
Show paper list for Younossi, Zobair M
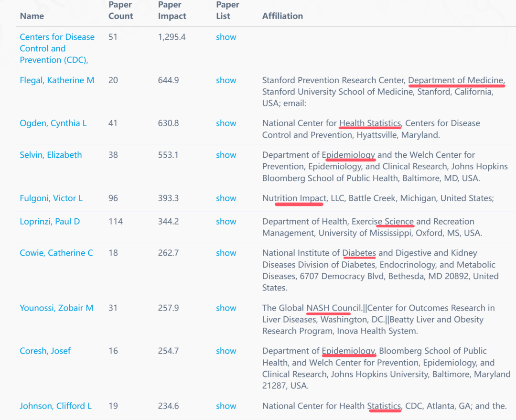point(226,308)
